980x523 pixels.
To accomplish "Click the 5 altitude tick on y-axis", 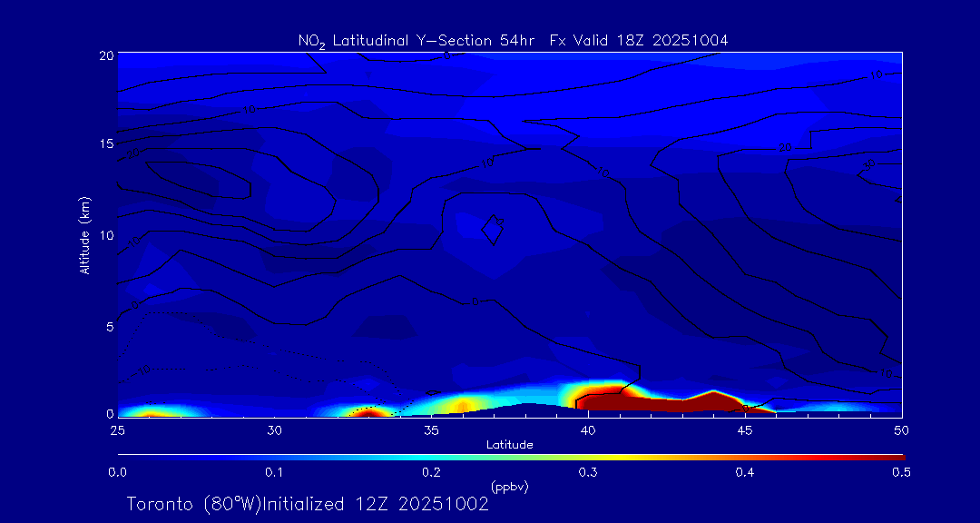I will coord(109,326).
